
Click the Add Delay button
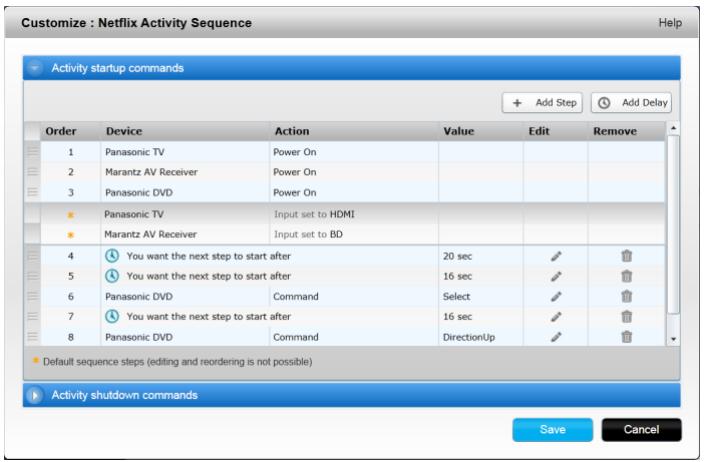[x=631, y=103]
